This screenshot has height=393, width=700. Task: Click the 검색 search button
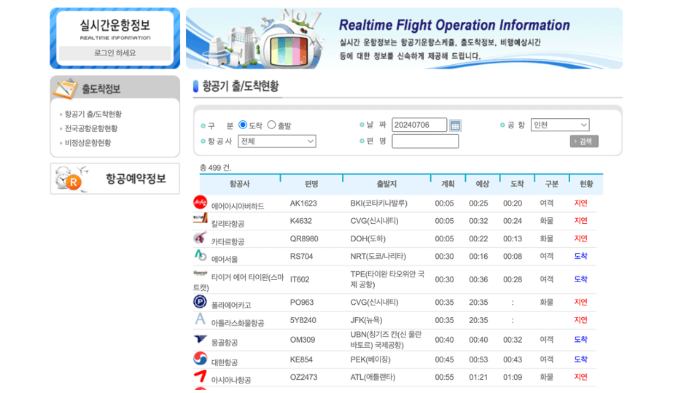point(584,141)
